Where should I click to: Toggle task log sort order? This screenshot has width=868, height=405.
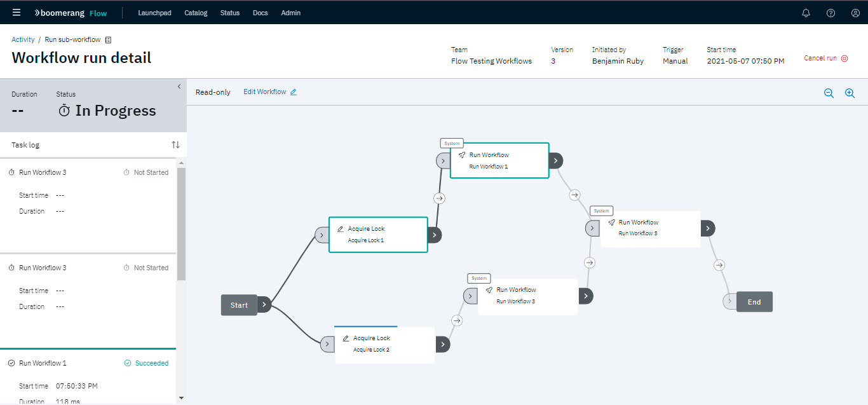176,145
